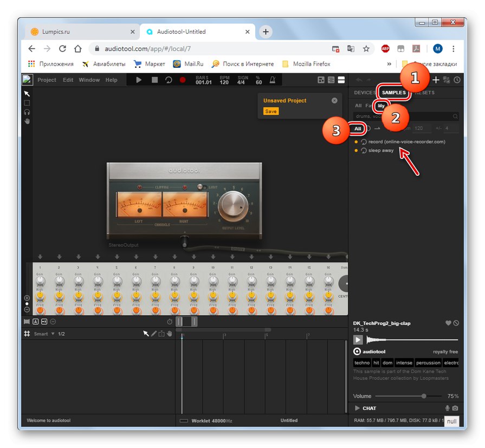
Task: Select the pencil draw tool in timeline
Action: [x=153, y=334]
